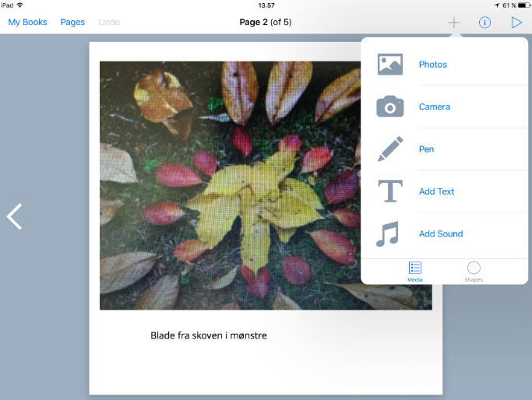Choose Camera option label

tap(435, 107)
